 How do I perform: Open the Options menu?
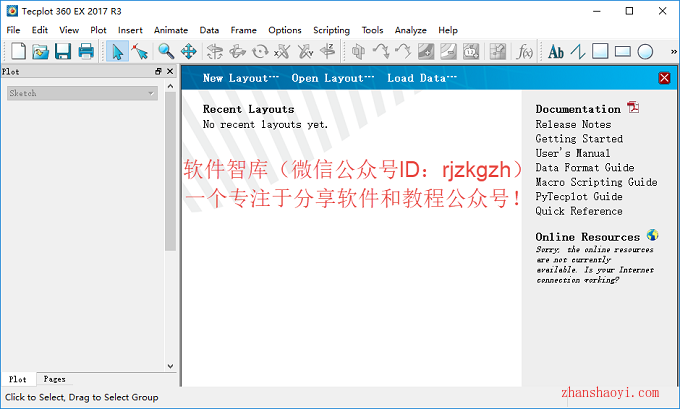(284, 30)
